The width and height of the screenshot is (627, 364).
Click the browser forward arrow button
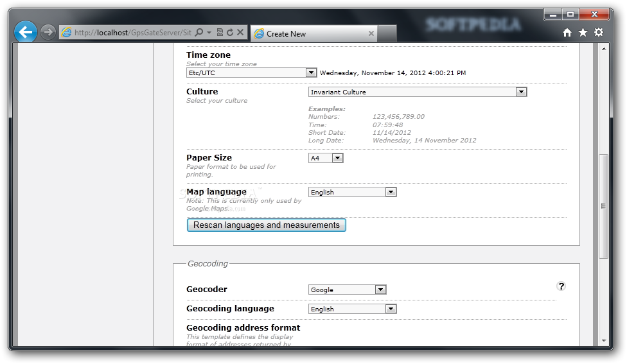click(x=48, y=32)
